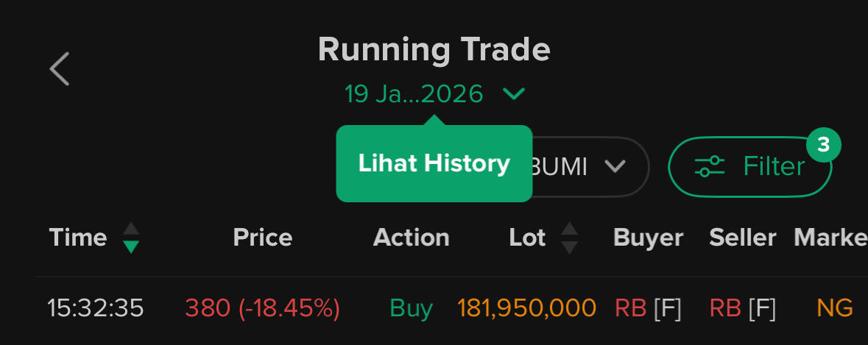Click the Running Trade title

(x=434, y=49)
